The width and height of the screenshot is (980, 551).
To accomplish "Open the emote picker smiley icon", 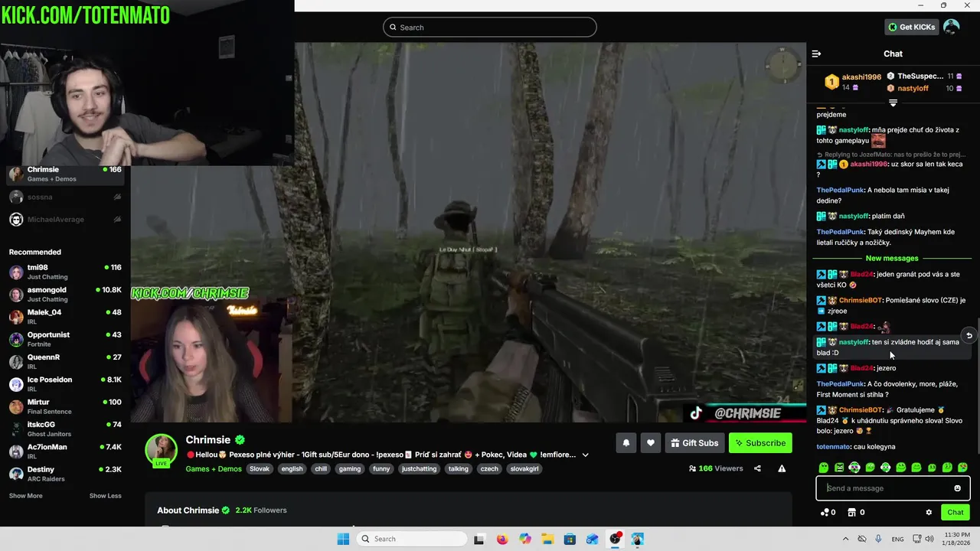I will click(x=957, y=488).
